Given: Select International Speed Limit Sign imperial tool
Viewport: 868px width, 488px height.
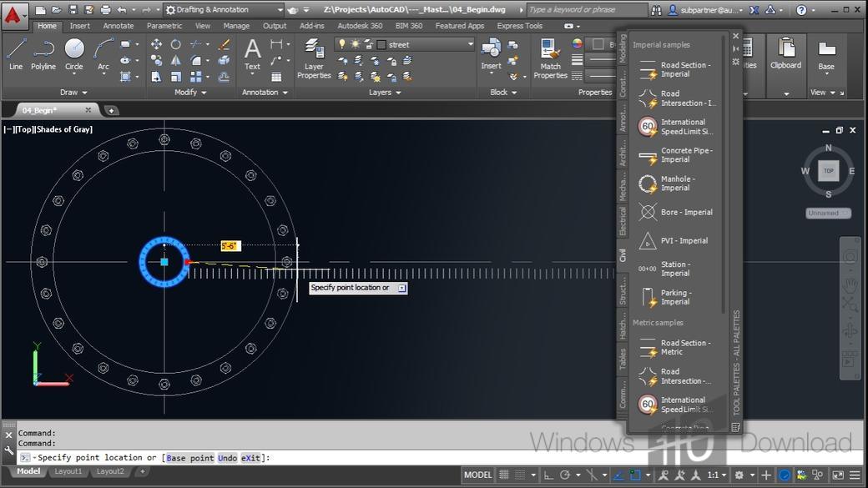Looking at the screenshot, I should point(677,127).
